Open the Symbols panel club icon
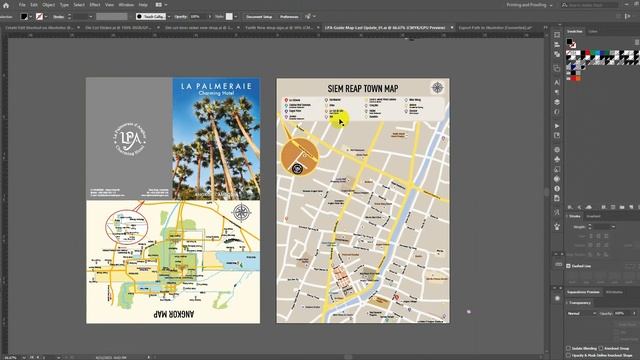 [557, 160]
